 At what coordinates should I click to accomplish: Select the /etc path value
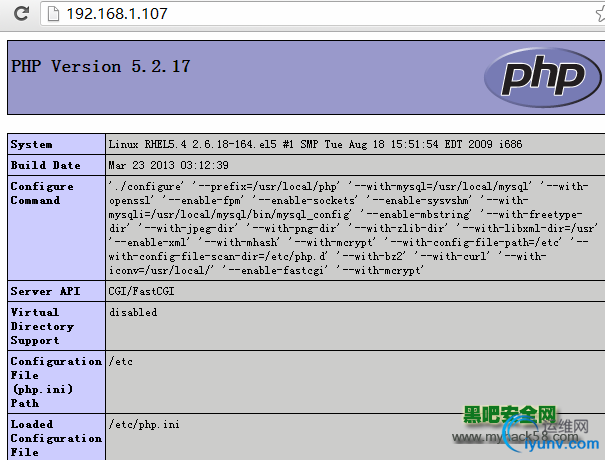tap(121, 361)
